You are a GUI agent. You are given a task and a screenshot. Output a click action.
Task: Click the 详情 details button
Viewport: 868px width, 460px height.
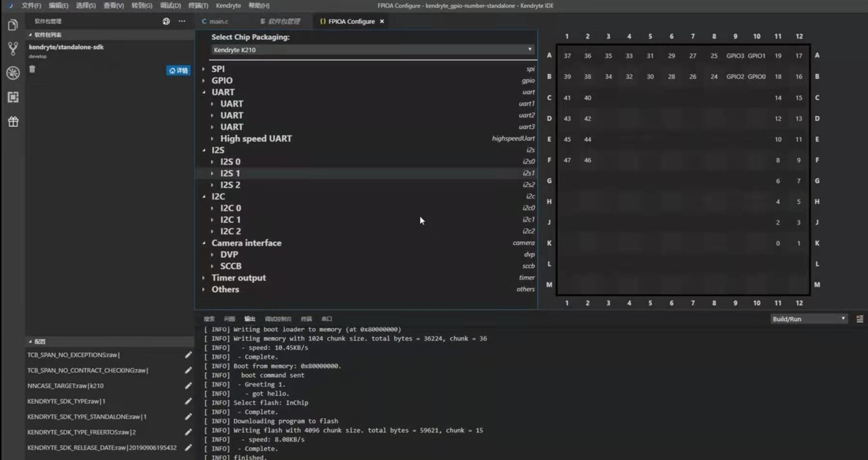click(178, 71)
